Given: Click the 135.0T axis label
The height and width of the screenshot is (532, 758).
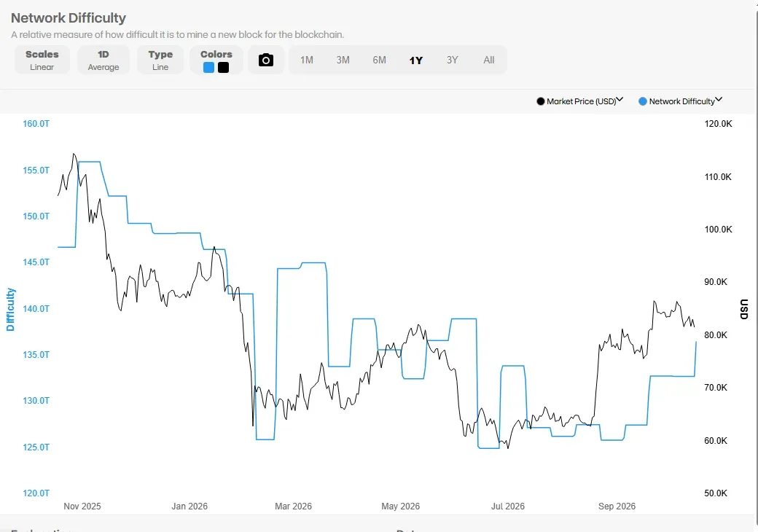Looking at the screenshot, I should [36, 354].
